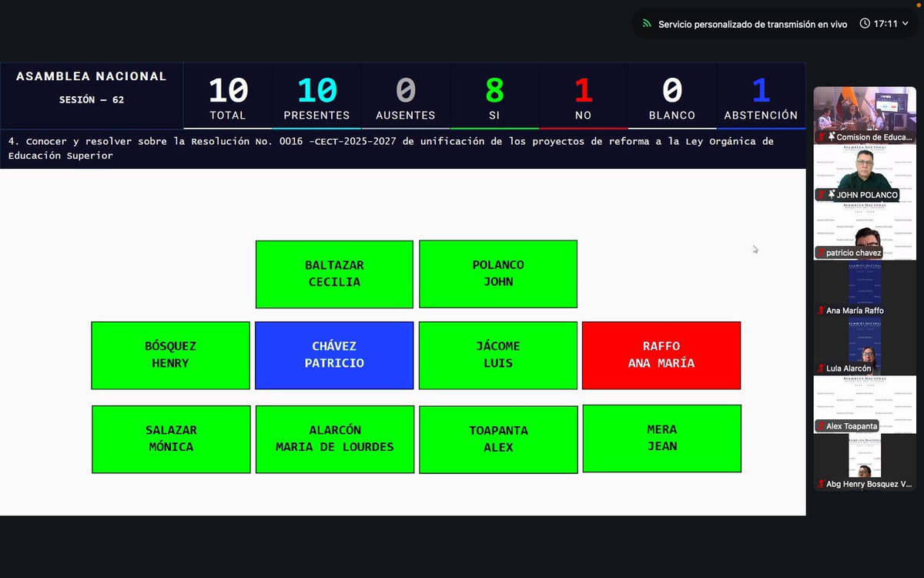Click the NO vote count of 1
This screenshot has width=924, height=578.
(584, 91)
